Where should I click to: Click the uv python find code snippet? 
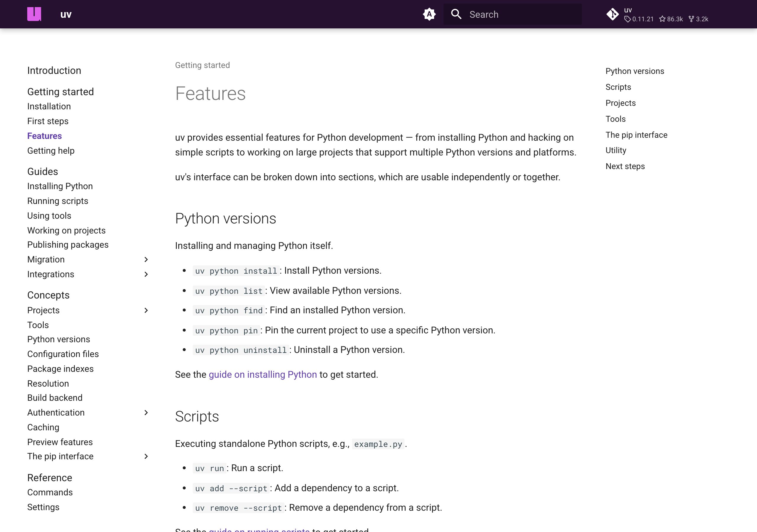coord(229,311)
